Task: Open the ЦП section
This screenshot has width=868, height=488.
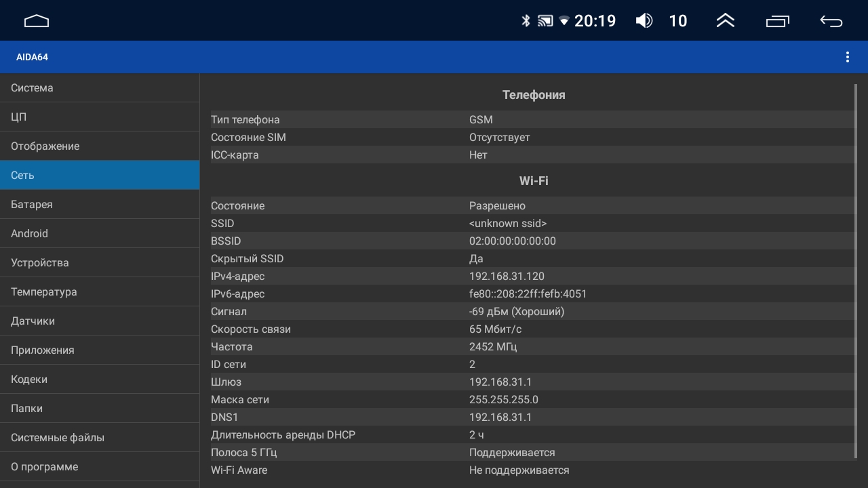Action: tap(100, 117)
